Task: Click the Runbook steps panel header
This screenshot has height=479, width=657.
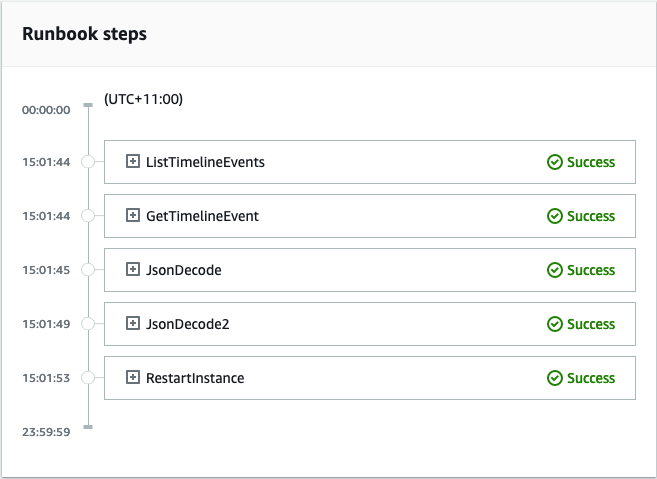Action: click(x=84, y=34)
